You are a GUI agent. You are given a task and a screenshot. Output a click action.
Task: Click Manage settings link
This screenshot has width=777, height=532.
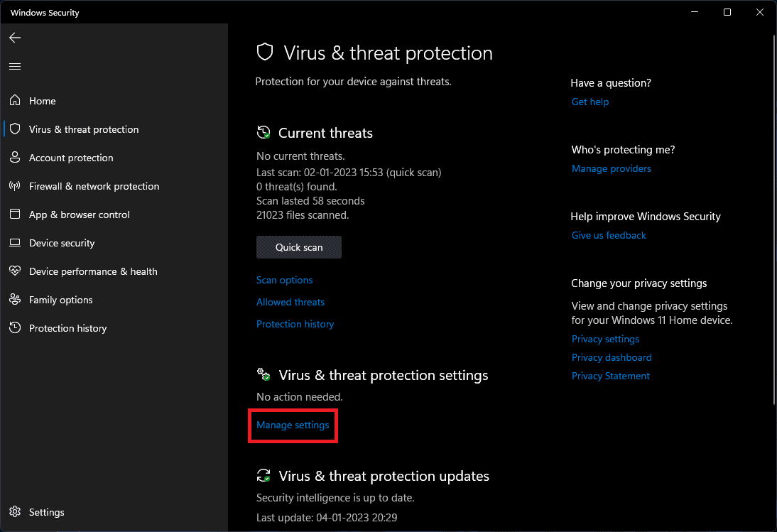[x=293, y=425]
